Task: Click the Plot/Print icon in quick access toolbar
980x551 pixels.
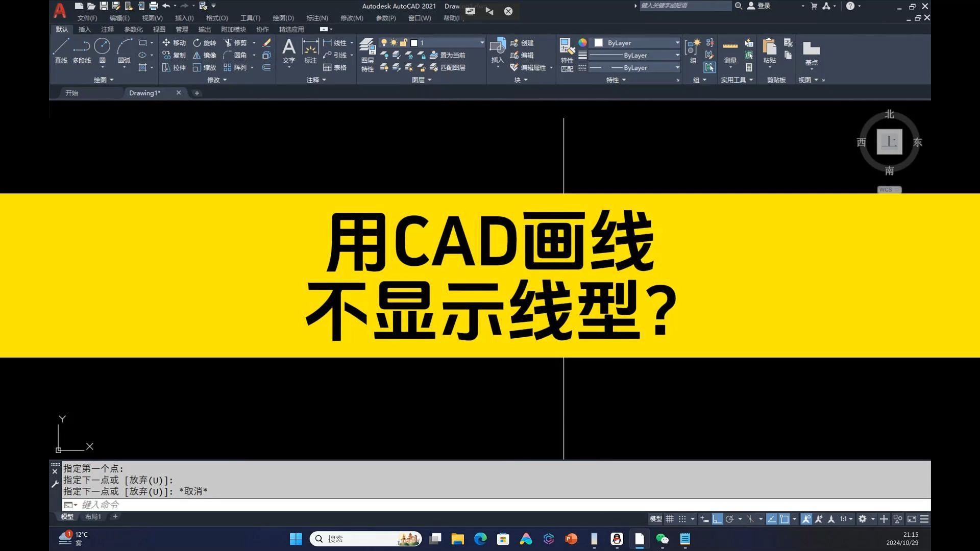Action: (x=153, y=6)
